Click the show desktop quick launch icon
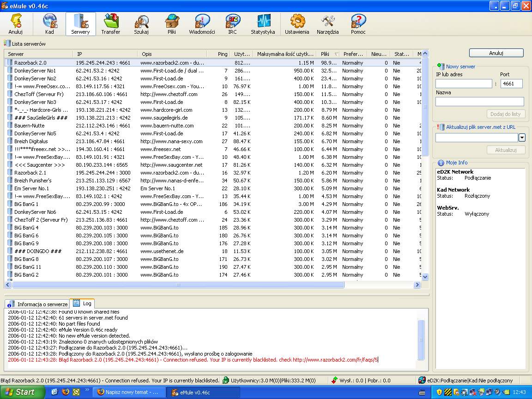The height and width of the screenshot is (399, 532). click(54, 392)
